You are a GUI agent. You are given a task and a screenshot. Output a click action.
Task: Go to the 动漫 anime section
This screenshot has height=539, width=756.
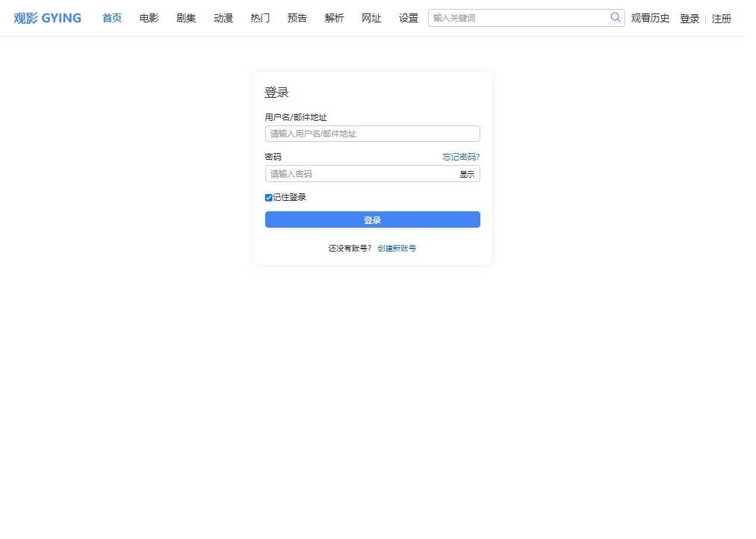coord(223,19)
